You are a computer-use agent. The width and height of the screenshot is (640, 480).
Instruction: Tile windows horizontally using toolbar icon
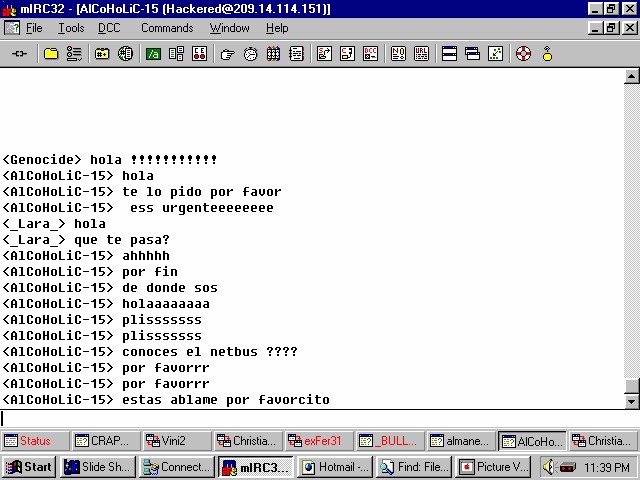coord(449,54)
